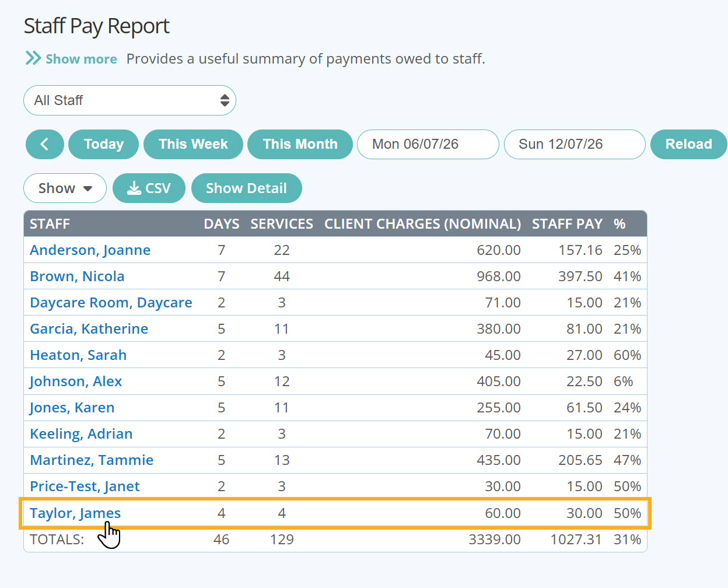
Task: Click client charges value 71.00
Action: (503, 303)
